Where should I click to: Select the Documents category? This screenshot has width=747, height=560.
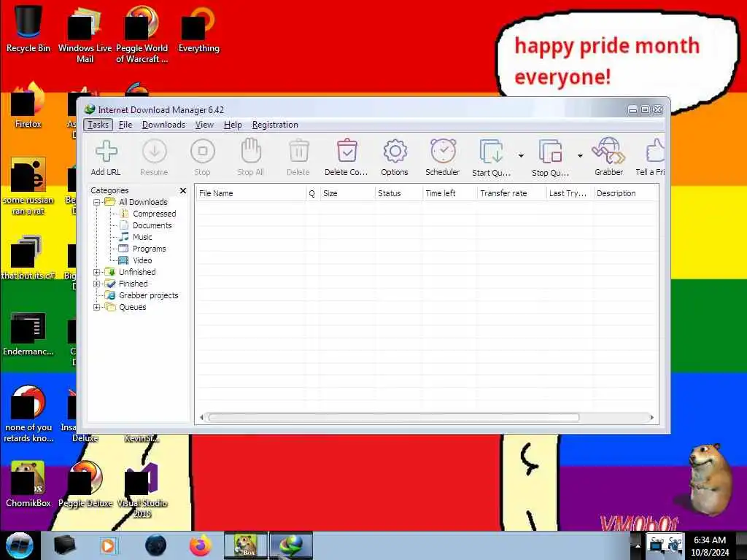click(x=152, y=225)
